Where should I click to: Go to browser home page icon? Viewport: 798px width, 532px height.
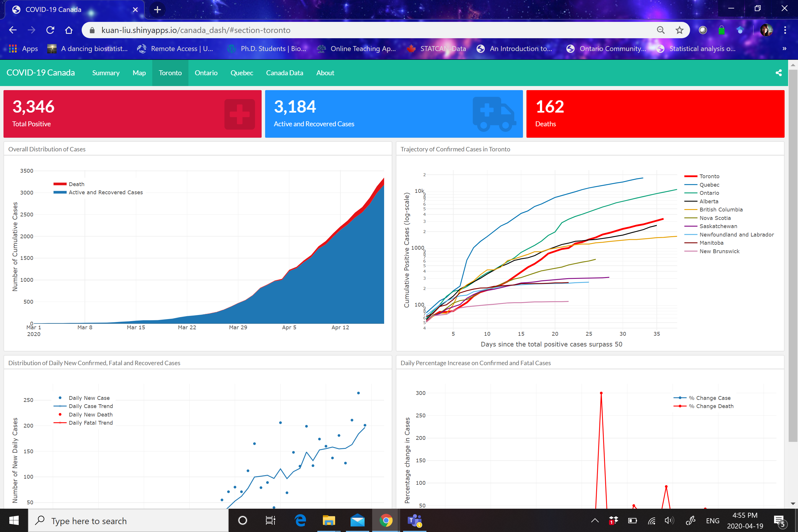[x=69, y=30]
